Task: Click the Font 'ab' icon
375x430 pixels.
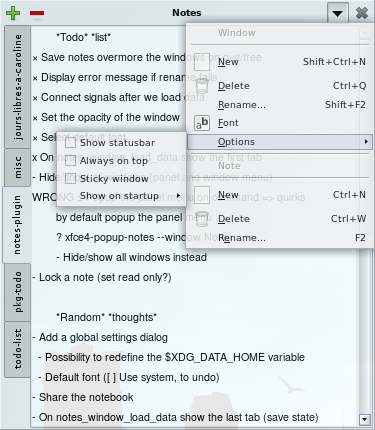Action: tap(202, 123)
